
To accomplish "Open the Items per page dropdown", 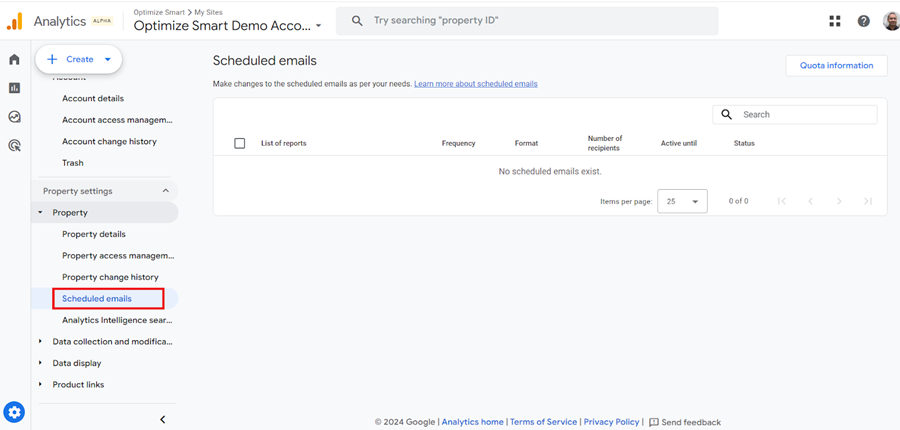I will [682, 201].
